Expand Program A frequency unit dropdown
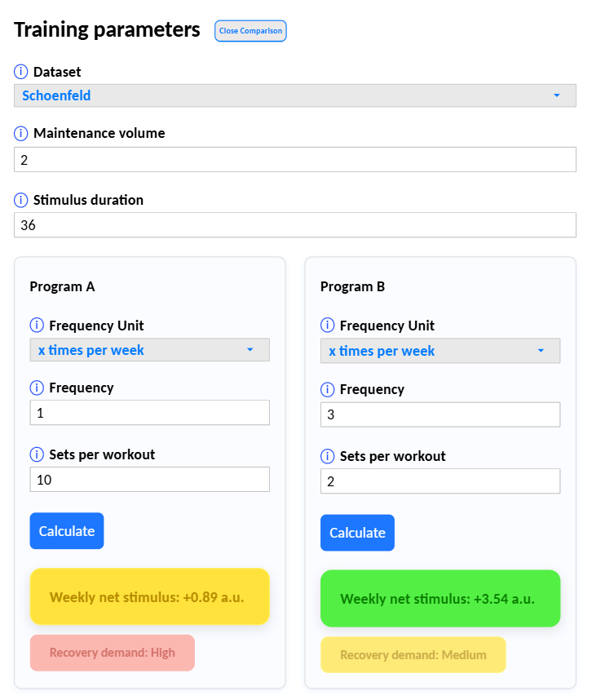 (x=149, y=350)
